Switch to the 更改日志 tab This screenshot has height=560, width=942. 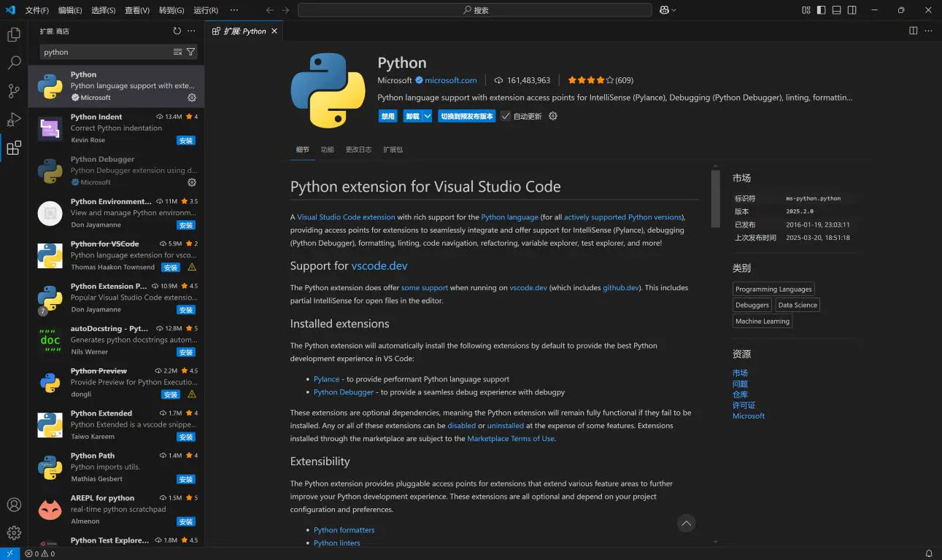click(358, 149)
